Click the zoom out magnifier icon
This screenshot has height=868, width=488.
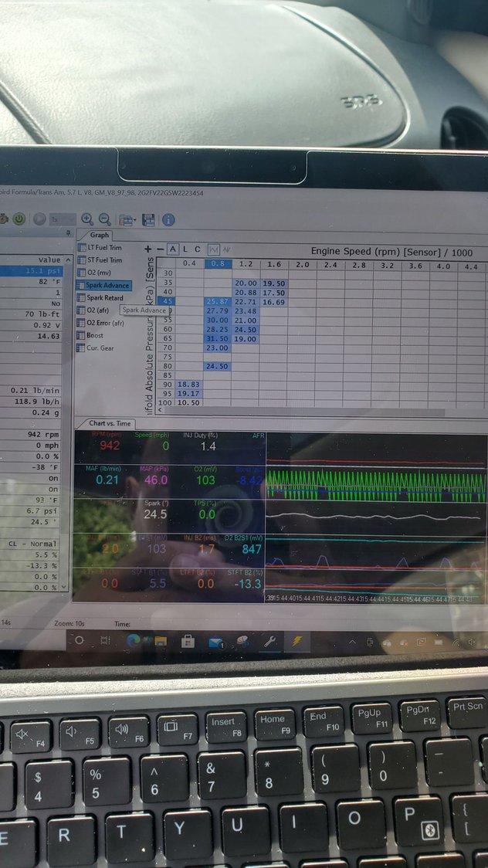104,219
